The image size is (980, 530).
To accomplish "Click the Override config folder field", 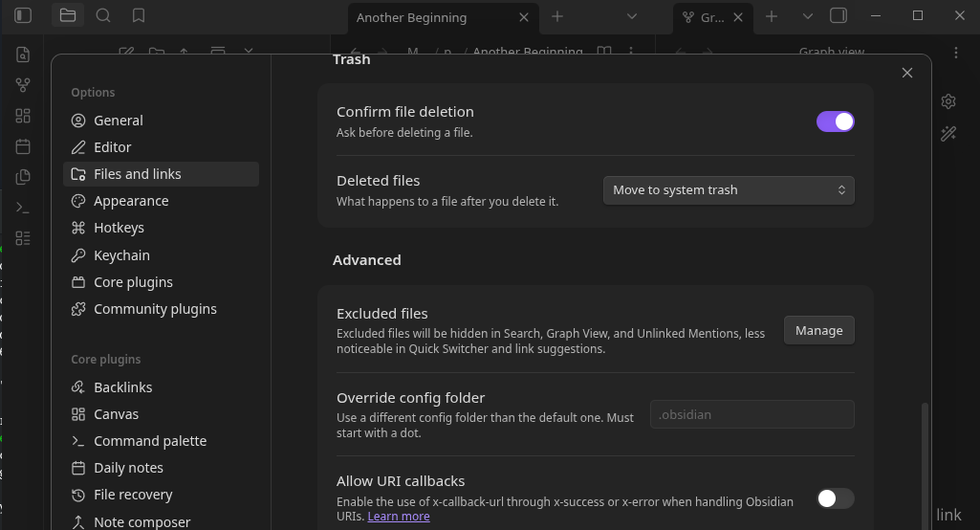I will pos(751,414).
